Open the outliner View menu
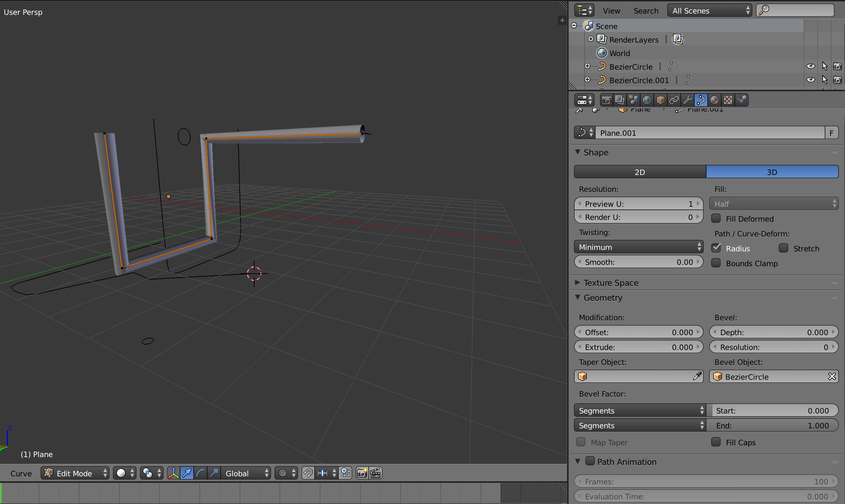This screenshot has height=504, width=845. [x=611, y=11]
